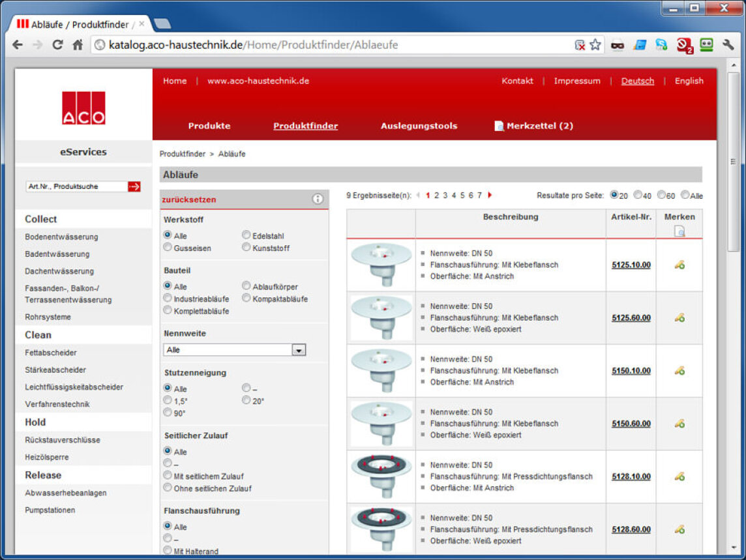
Task: Add article 5125.60.00 to Merkzettel
Action: coord(679,318)
